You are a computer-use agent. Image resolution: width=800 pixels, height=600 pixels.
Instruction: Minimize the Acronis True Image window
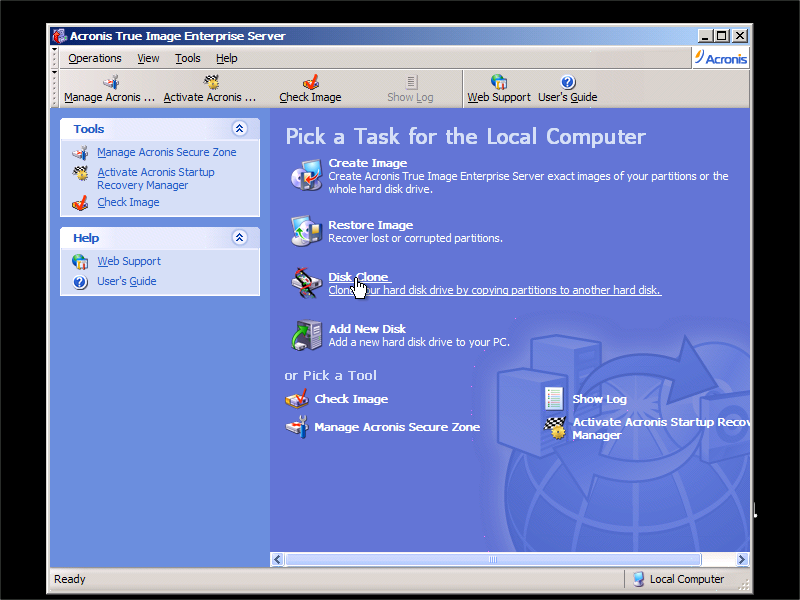point(706,36)
